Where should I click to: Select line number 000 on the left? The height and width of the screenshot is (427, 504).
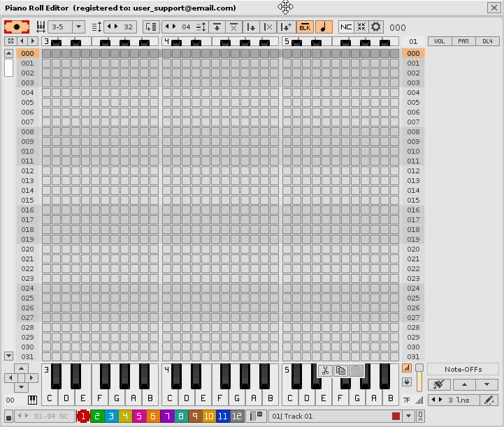28,53
